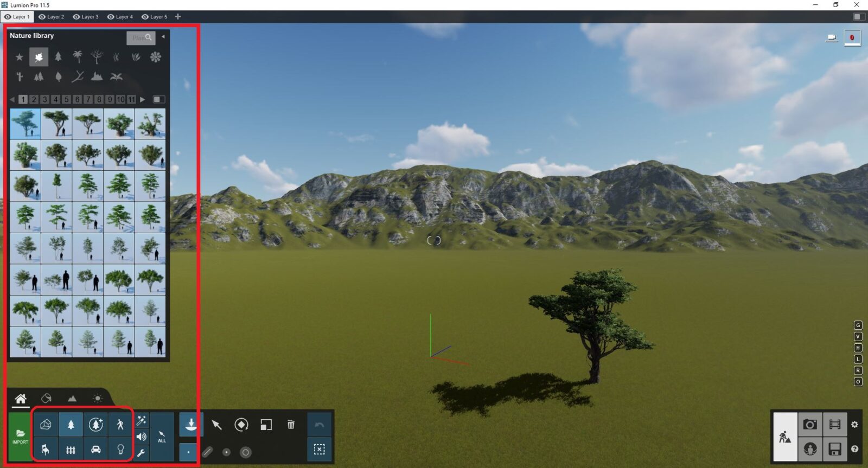Click the trash delete tool icon
868x468 pixels.
[x=291, y=425]
